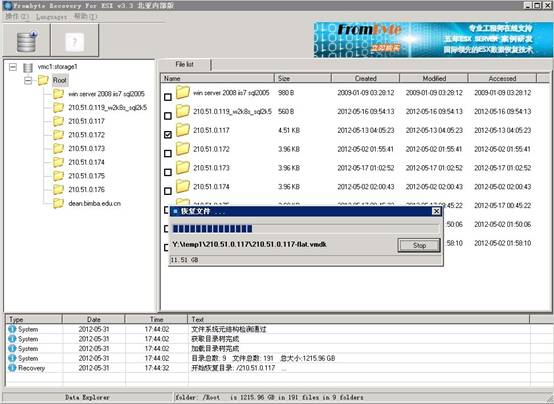Click the Recovery log entry info icon
Image resolution: width=554 pixels, height=404 pixels.
[12, 368]
